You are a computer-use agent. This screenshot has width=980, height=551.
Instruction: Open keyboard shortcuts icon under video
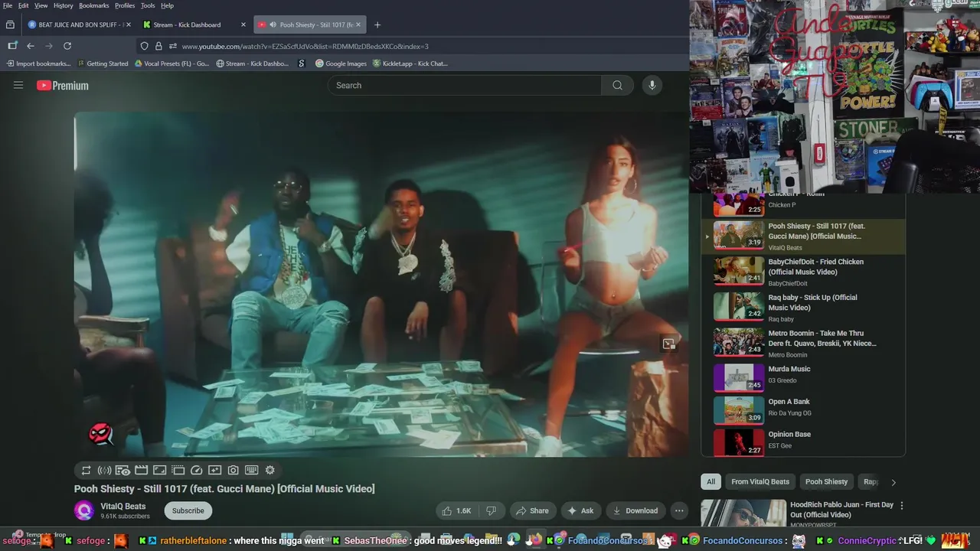pos(251,470)
